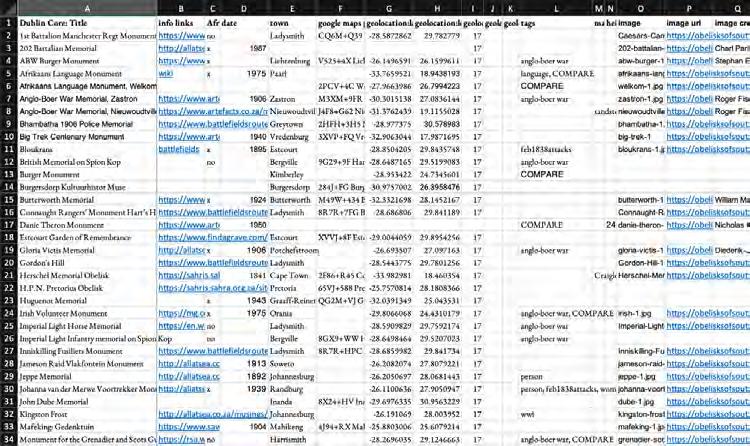Screen dimensions: 750x446
Task: Select column G header
Action: (389, 8)
